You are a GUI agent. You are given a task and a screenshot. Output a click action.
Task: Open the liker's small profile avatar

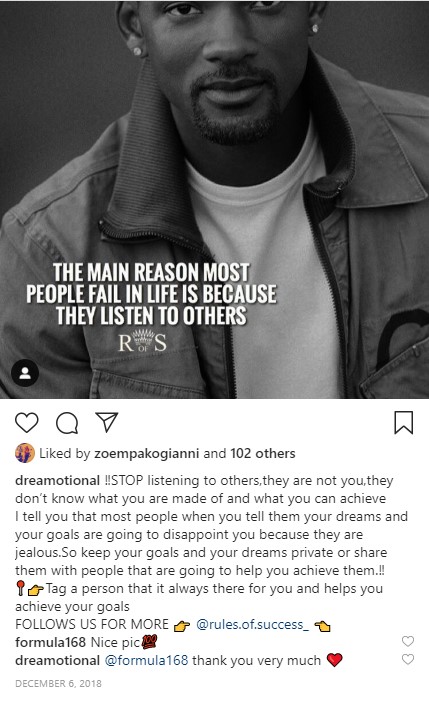click(x=25, y=453)
